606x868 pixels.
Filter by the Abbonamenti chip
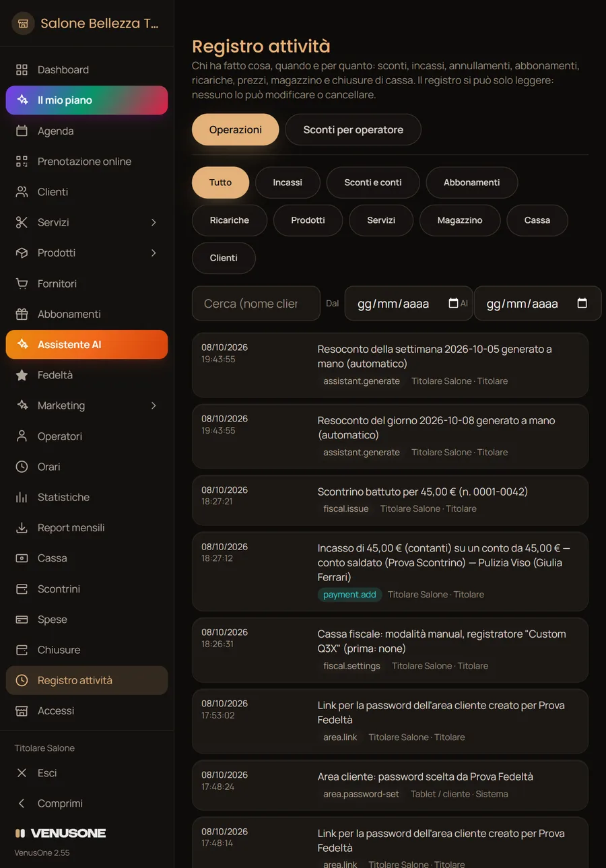click(x=472, y=182)
